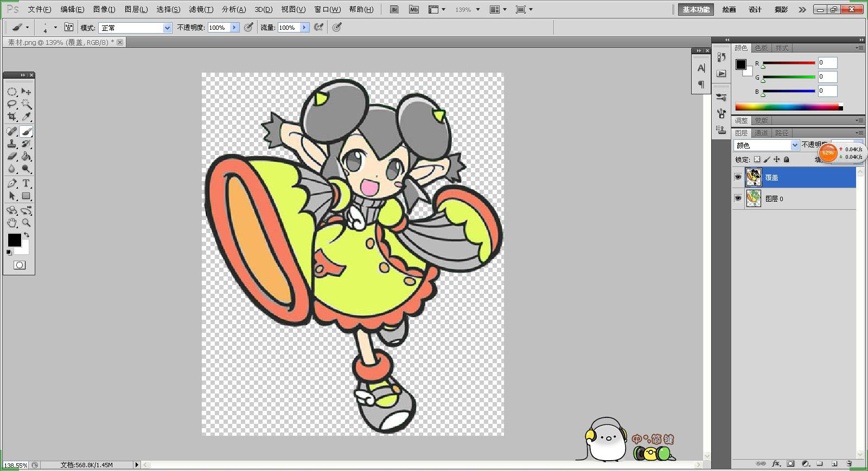Viewport: 868px width, 471px height.
Task: Select the Paint Bucket tool
Action: (26, 156)
